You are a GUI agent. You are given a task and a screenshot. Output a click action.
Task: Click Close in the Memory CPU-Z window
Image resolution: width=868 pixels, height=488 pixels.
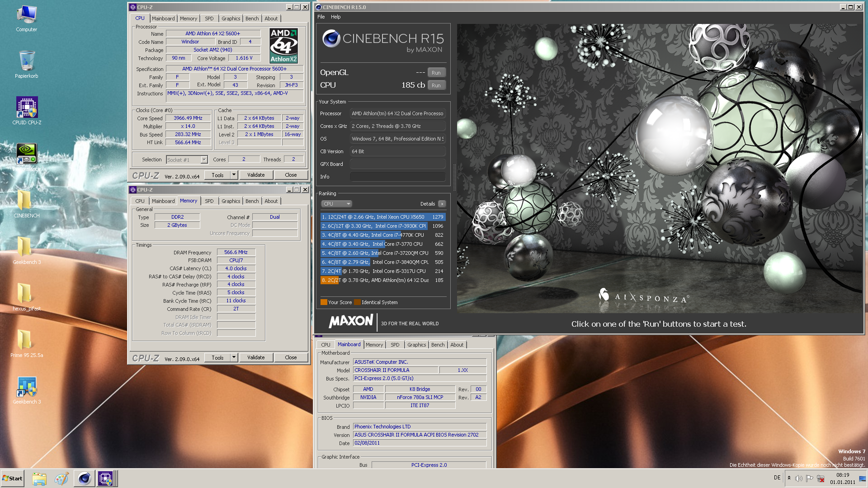point(291,357)
